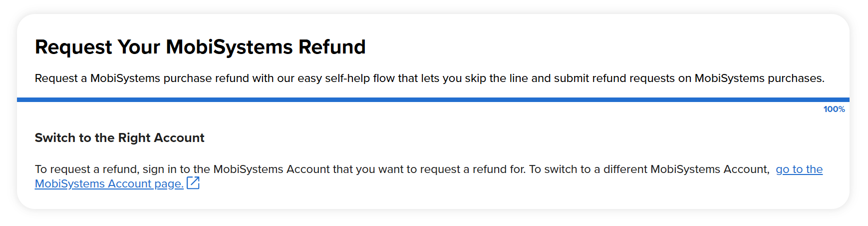Click the 'Request Your MobiSystems Refund' heading
868x226 pixels.
coord(200,47)
